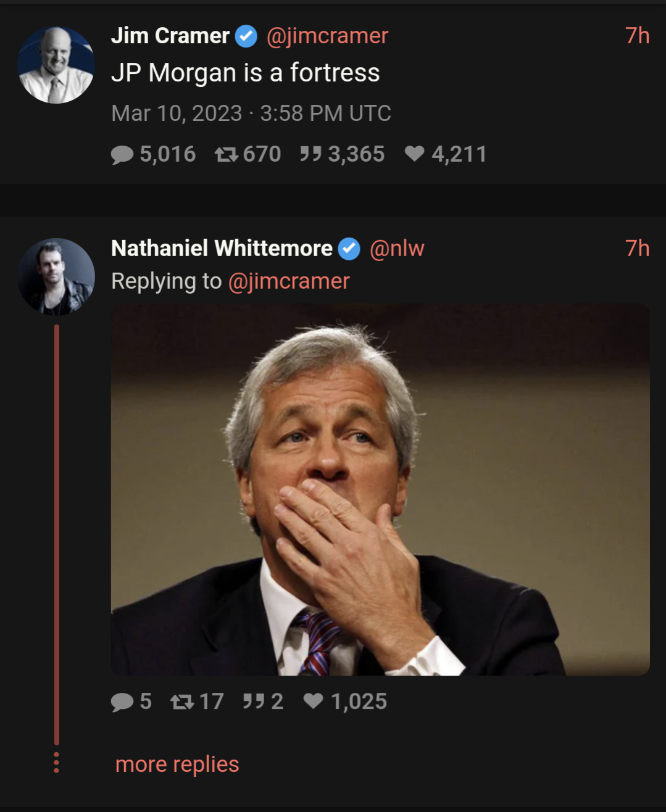The height and width of the screenshot is (812, 666).
Task: Click the reply icon on Jim Cramer's tweet
Action: [x=122, y=154]
